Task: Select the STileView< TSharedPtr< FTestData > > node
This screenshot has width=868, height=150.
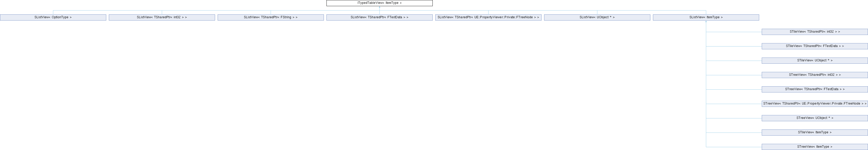Action: coord(814,46)
